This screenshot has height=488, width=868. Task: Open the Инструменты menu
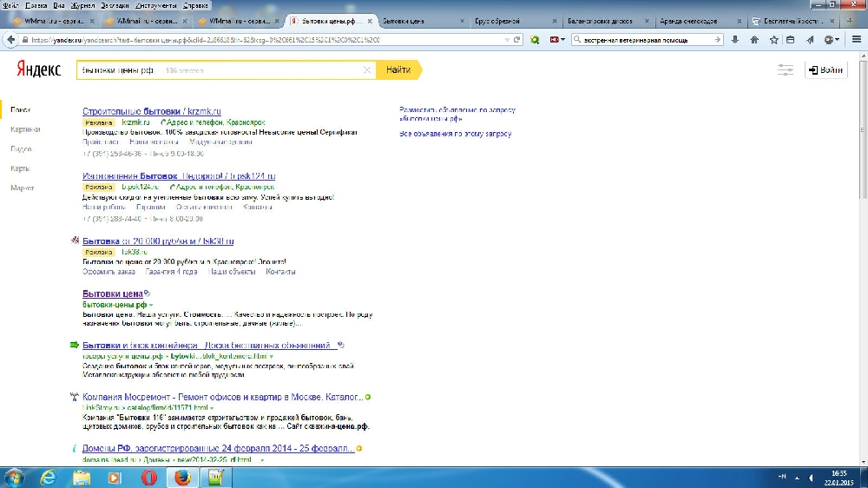[156, 5]
